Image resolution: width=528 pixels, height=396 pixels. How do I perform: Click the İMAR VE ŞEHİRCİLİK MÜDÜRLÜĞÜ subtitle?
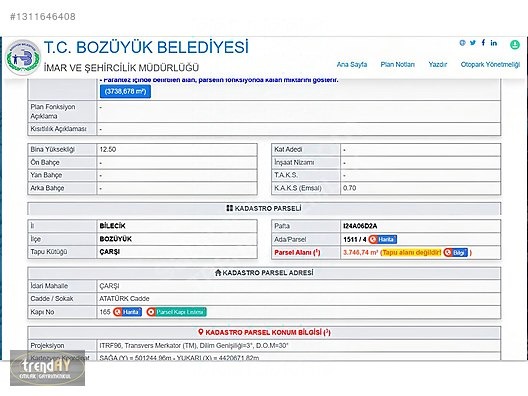pos(121,68)
